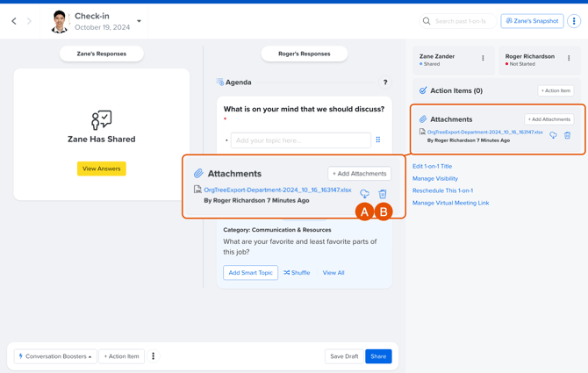Delete the attachment in center panel
This screenshot has width=588, height=373.
point(383,194)
